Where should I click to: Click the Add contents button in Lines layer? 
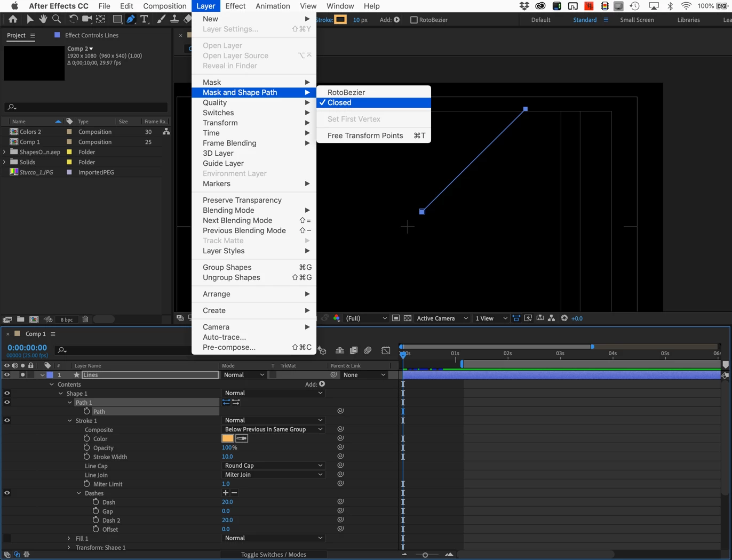click(x=322, y=384)
